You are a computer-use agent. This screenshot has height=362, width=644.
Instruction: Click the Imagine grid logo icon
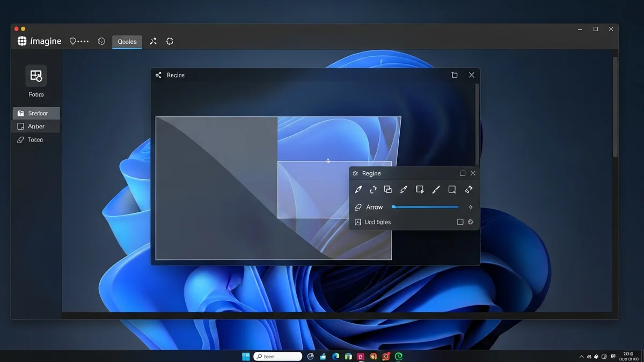click(x=22, y=41)
